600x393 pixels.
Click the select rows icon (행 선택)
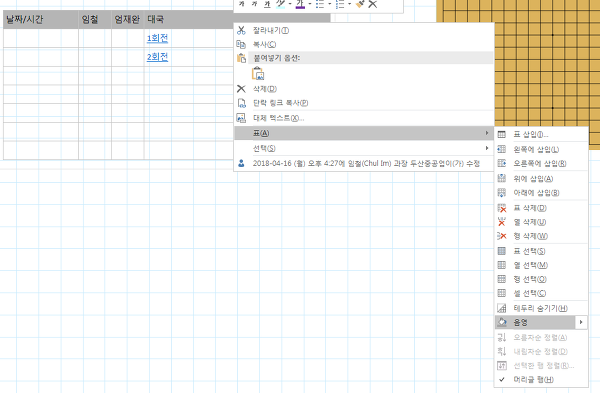pyautogui.click(x=501, y=279)
